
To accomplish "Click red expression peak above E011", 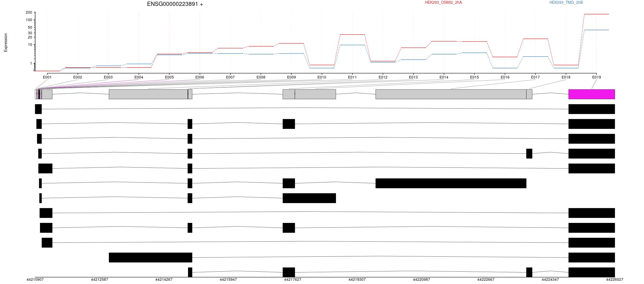I will 352,35.
